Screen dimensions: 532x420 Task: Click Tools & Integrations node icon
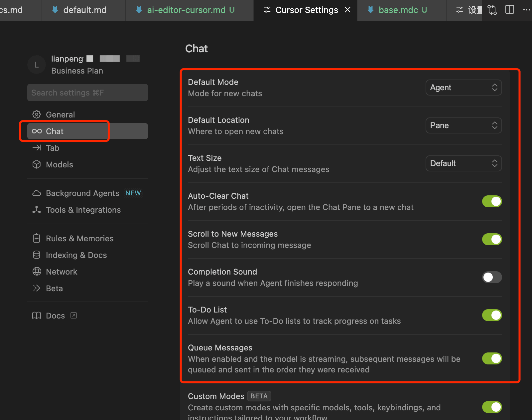point(37,210)
